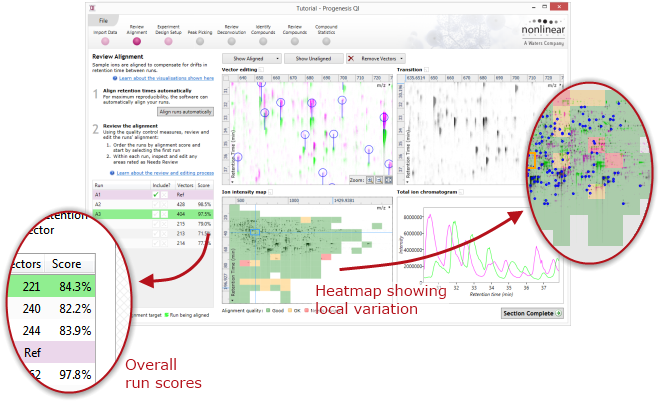Screen dimensions: 659x401
Task: Open Learn about the visualisations shown here link
Action: [x=166, y=78]
